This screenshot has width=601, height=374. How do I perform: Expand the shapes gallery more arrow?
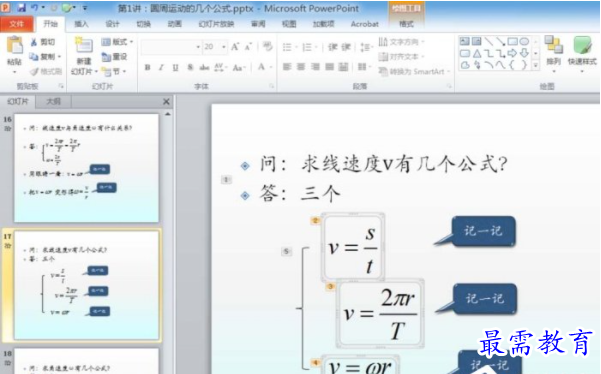pyautogui.click(x=536, y=66)
